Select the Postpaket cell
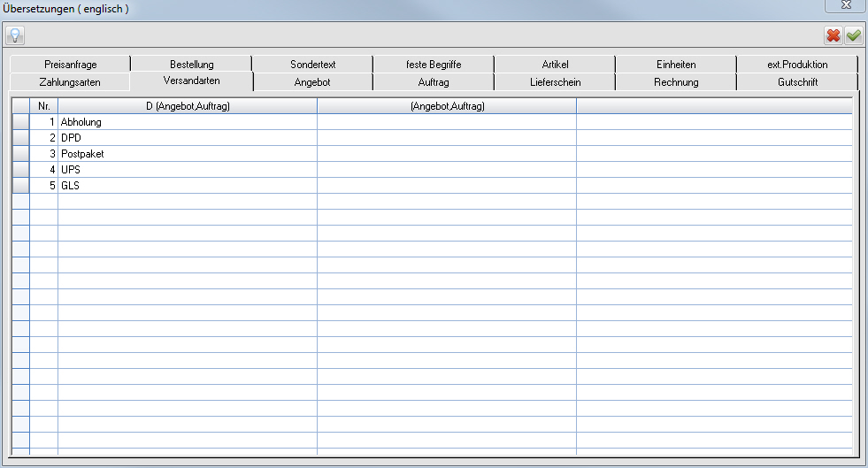 click(188, 154)
